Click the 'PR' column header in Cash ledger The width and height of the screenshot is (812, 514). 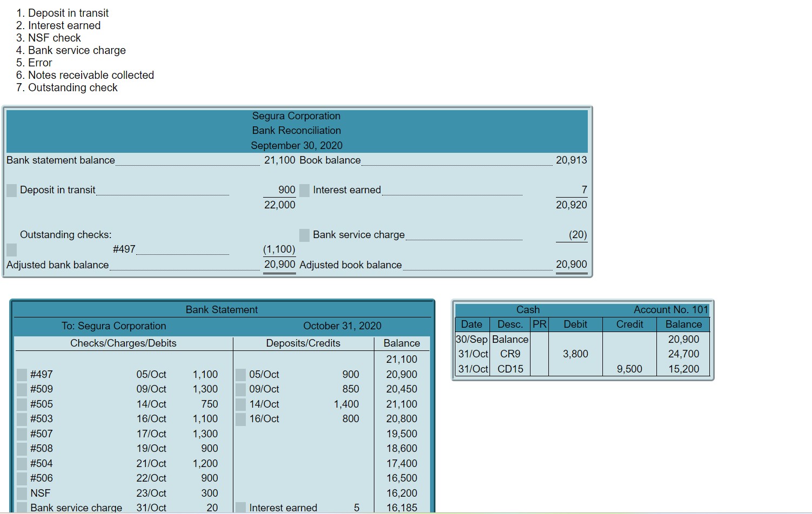[x=539, y=324]
